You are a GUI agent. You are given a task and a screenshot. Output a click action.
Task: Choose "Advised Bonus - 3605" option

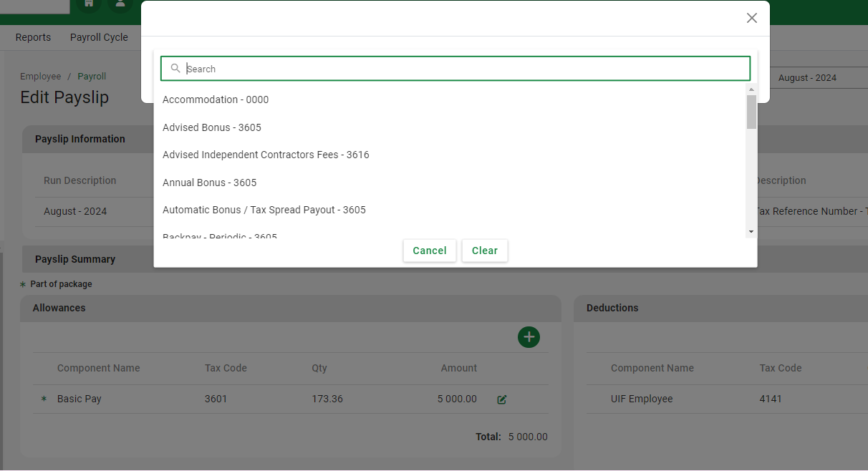212,127
